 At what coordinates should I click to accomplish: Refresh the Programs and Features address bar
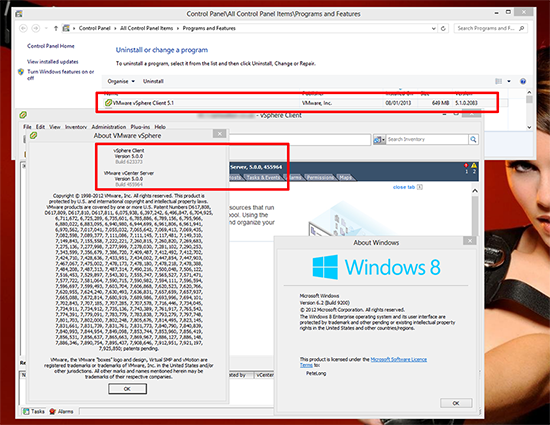tap(443, 28)
